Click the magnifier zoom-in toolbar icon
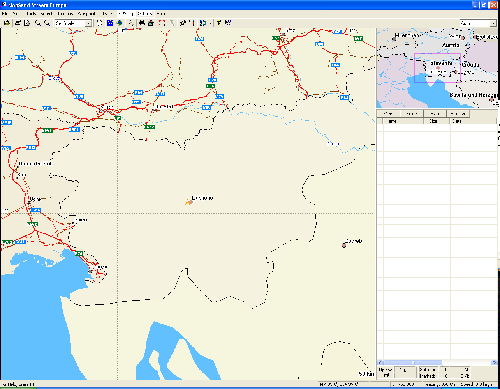Image resolution: width=500 pixels, height=389 pixels. tap(38, 23)
